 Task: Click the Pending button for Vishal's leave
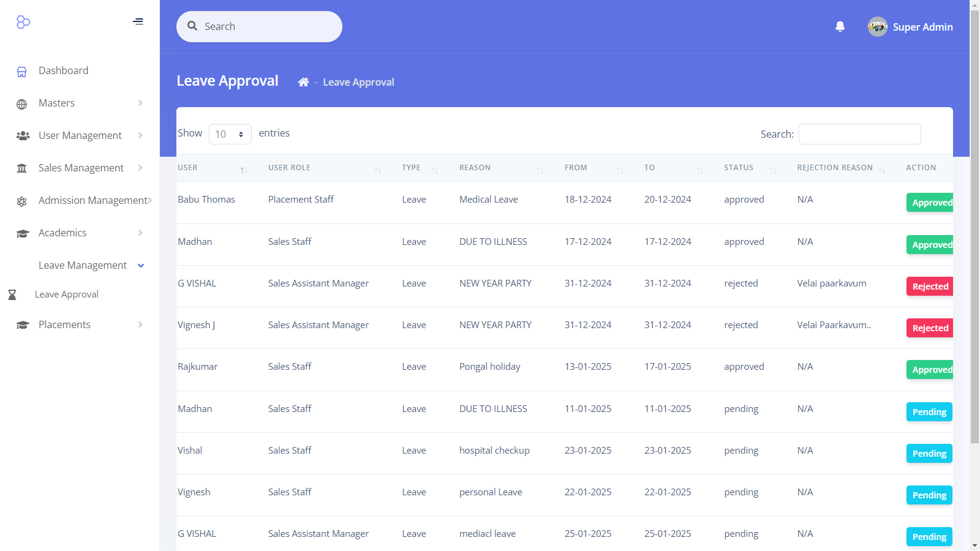coord(929,454)
